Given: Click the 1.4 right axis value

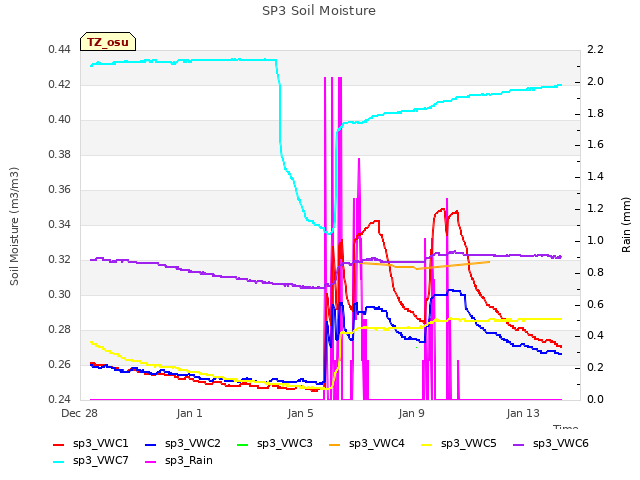Looking at the screenshot, I should pos(595,176).
